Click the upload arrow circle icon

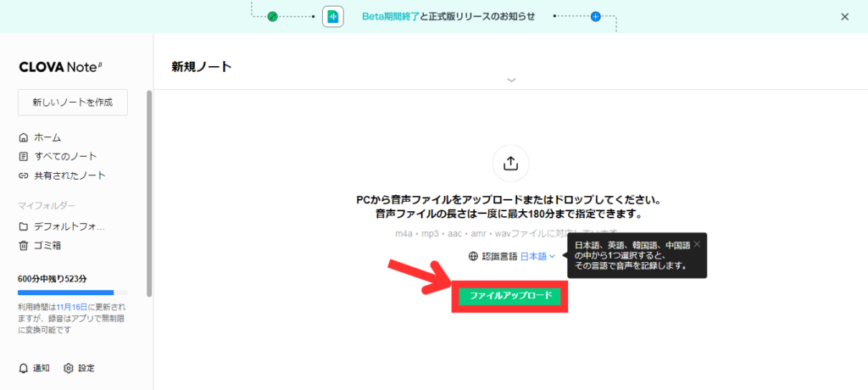(510, 164)
